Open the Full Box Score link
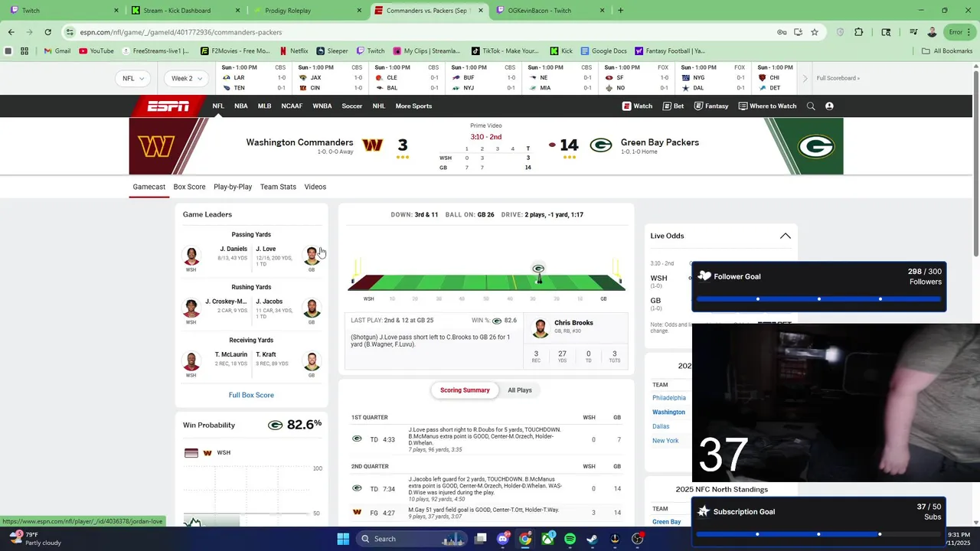The width and height of the screenshot is (980, 551). pyautogui.click(x=251, y=395)
